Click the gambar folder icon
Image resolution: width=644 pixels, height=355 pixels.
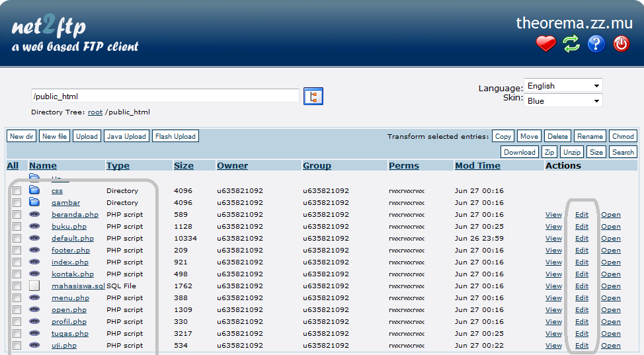(34, 202)
